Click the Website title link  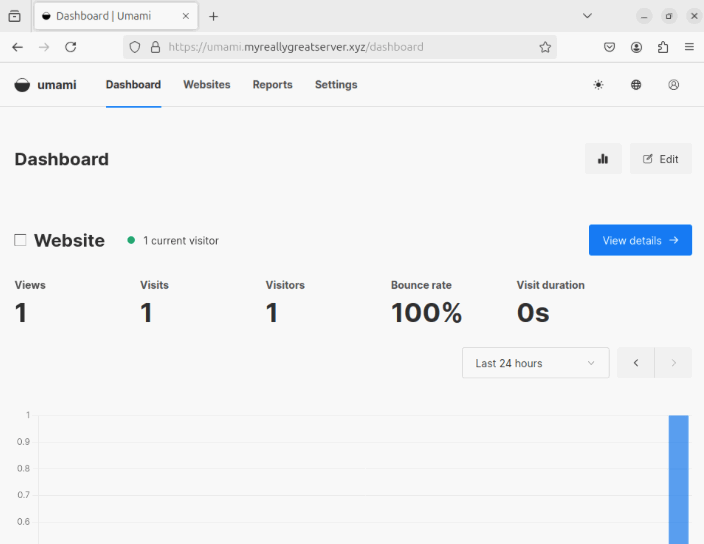click(x=70, y=241)
